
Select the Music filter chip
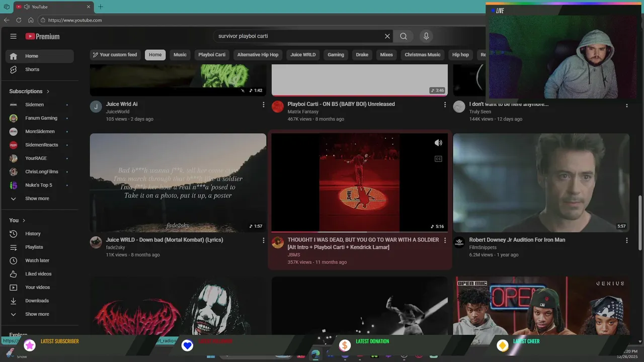coord(180,55)
